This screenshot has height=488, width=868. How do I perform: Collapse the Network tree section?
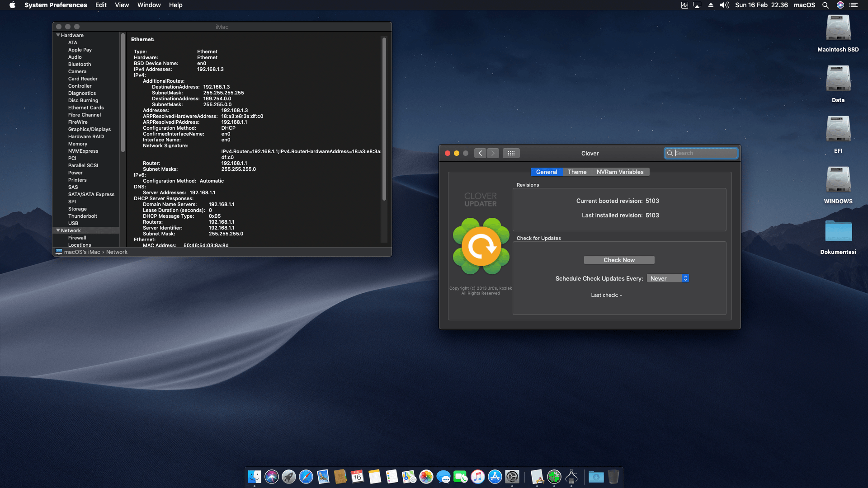pyautogui.click(x=58, y=230)
